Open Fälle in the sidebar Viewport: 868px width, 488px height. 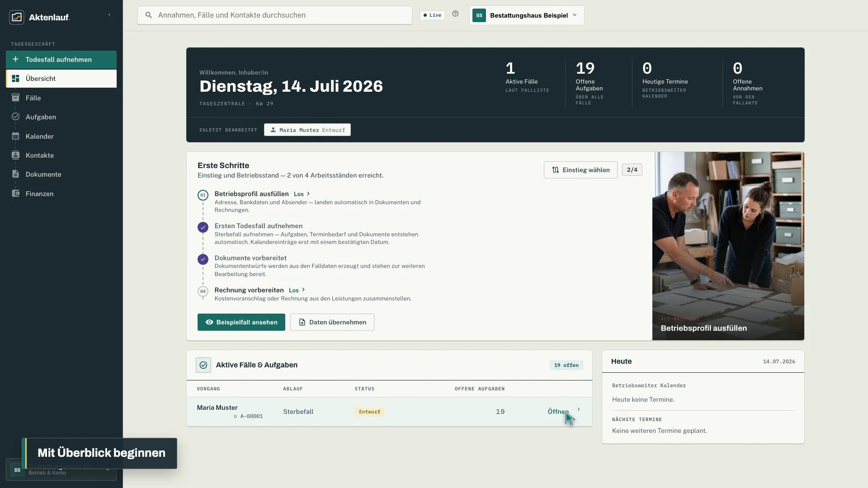(61, 98)
